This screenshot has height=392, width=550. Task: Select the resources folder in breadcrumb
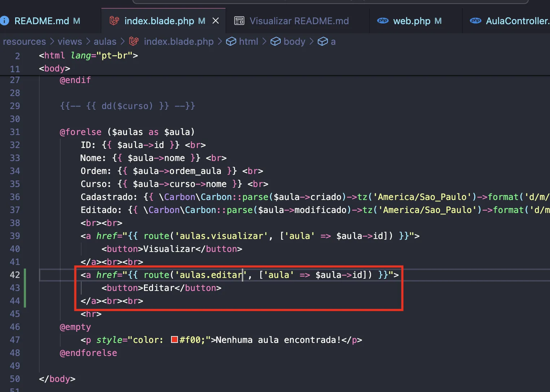coord(25,42)
